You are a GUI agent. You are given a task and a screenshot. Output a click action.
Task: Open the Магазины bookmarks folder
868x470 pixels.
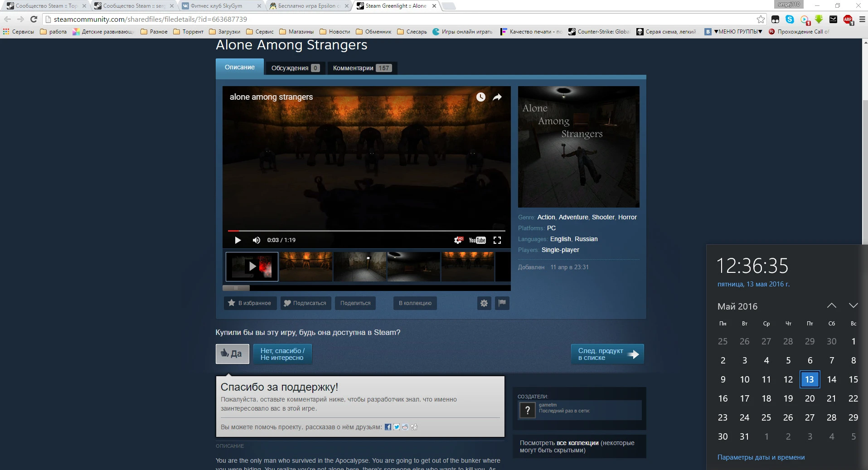tap(296, 32)
